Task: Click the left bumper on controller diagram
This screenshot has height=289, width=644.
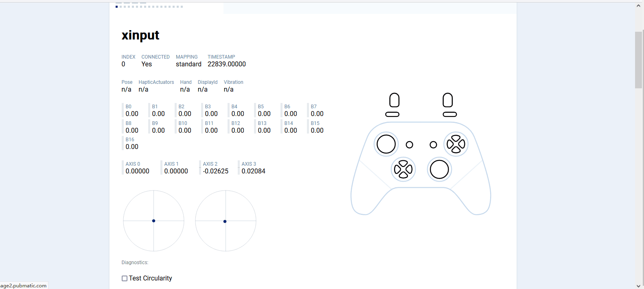Action: tap(392, 114)
